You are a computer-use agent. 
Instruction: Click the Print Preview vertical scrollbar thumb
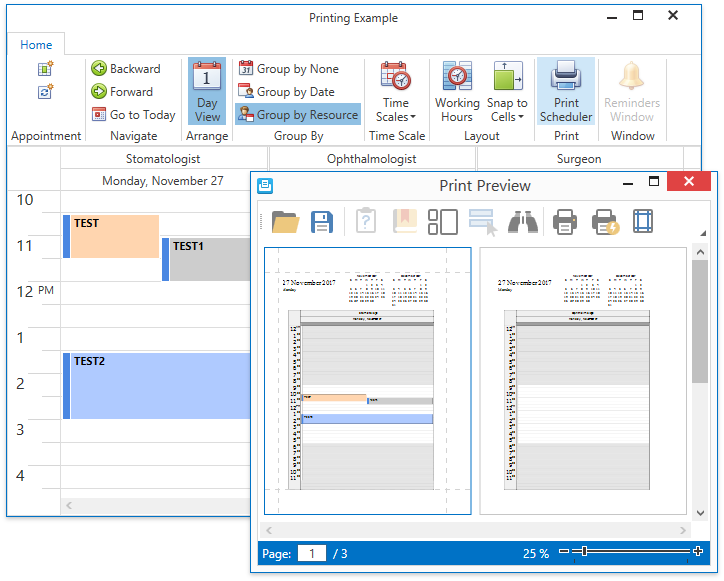700,321
